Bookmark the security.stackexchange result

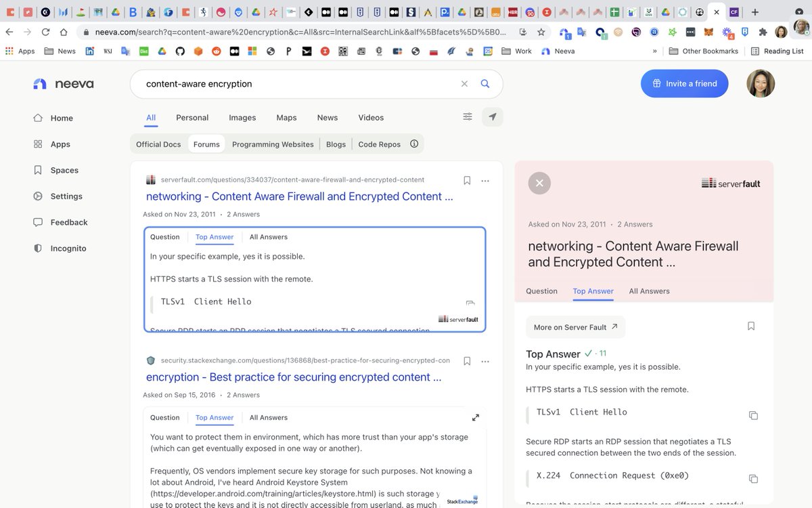coord(467,361)
